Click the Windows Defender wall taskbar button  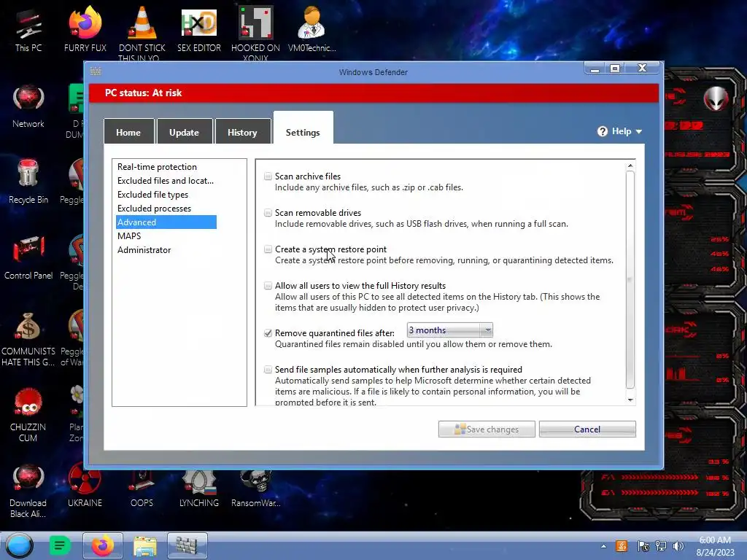187,545
